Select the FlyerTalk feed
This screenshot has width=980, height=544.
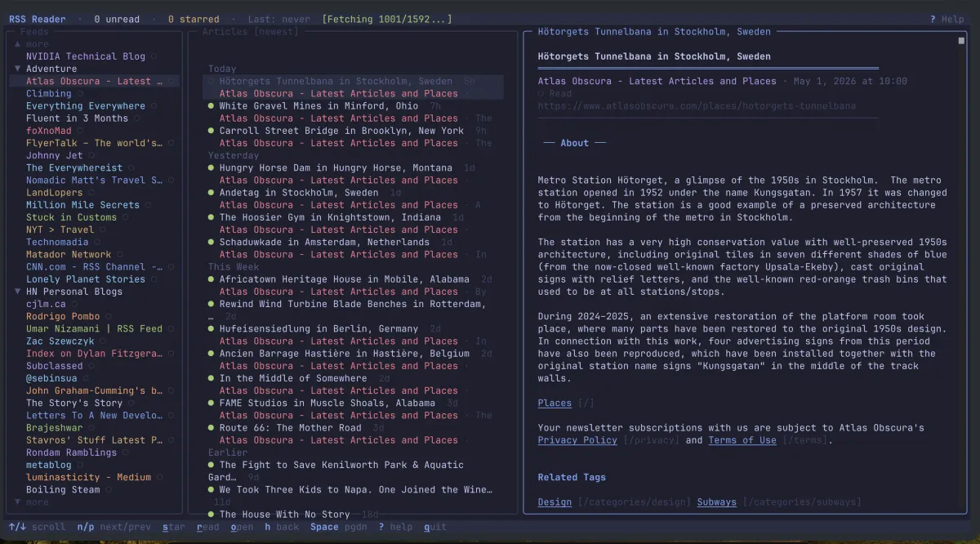94,143
